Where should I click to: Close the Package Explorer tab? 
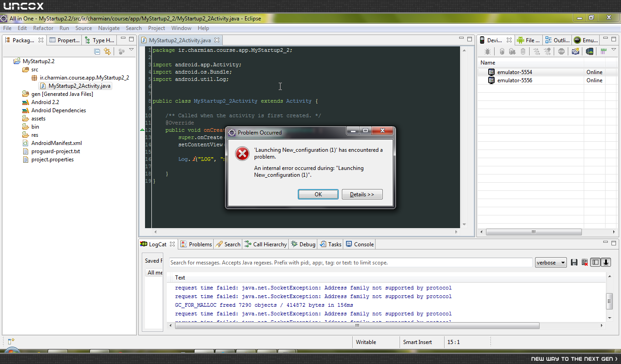click(x=41, y=40)
